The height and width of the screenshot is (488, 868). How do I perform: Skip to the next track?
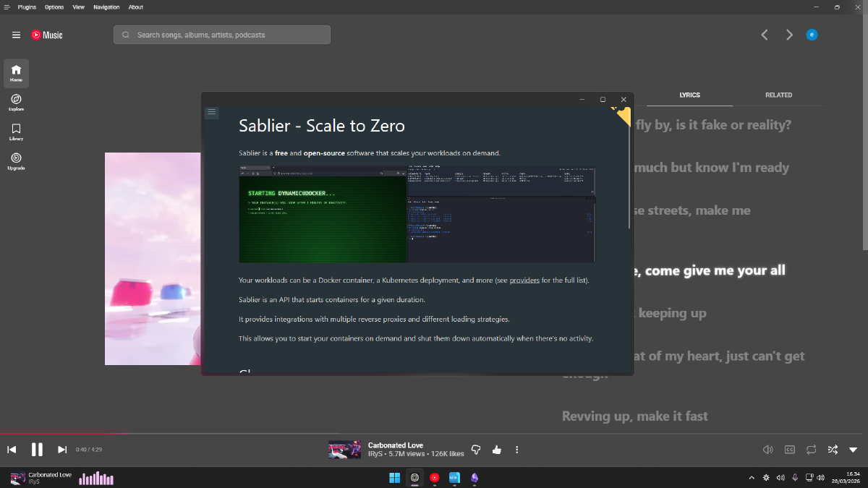point(62,450)
